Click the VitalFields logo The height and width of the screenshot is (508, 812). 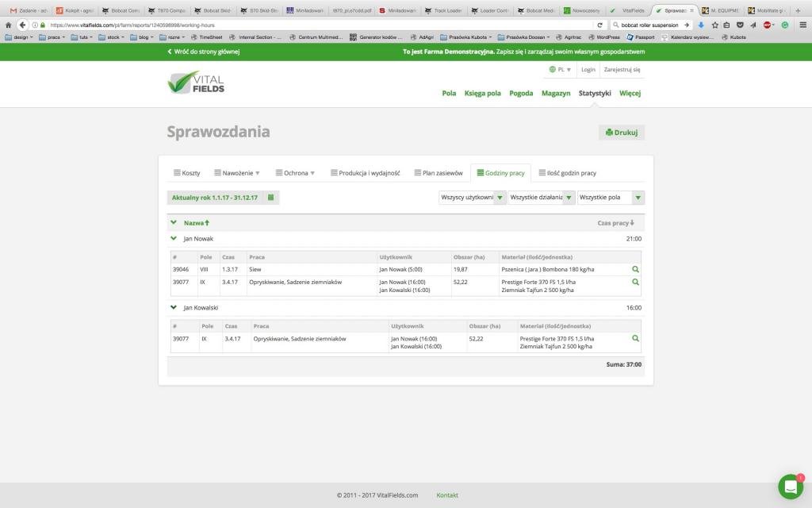(x=197, y=83)
